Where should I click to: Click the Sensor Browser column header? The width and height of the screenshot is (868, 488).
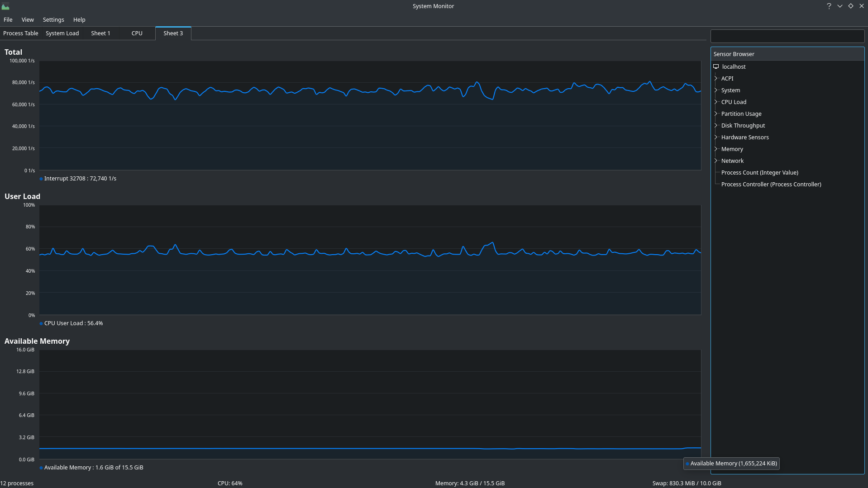pyautogui.click(x=787, y=54)
